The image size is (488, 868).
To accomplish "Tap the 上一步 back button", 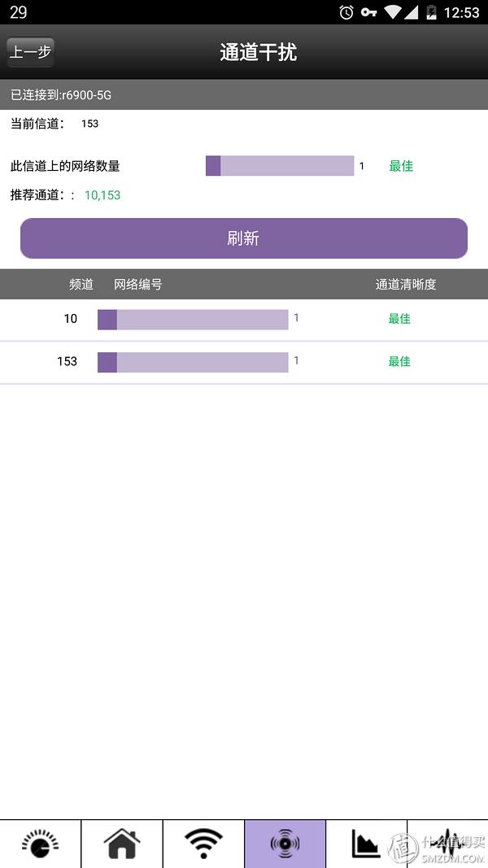I will (30, 50).
